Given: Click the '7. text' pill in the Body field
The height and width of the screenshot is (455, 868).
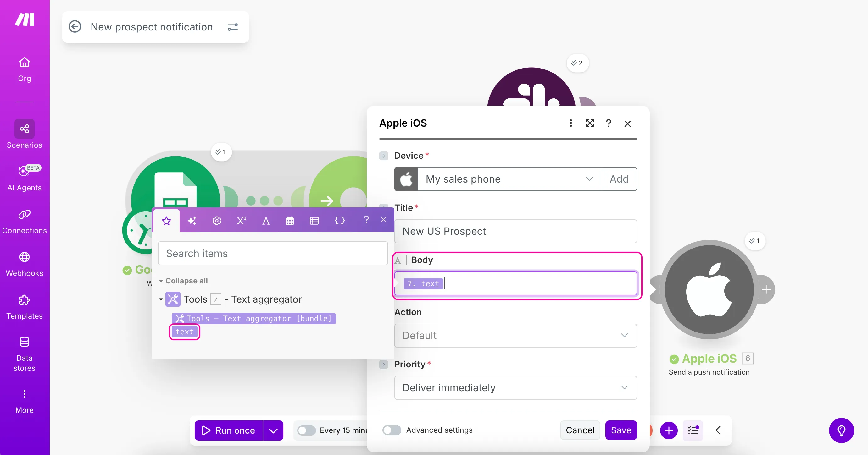Looking at the screenshot, I should [x=423, y=283].
